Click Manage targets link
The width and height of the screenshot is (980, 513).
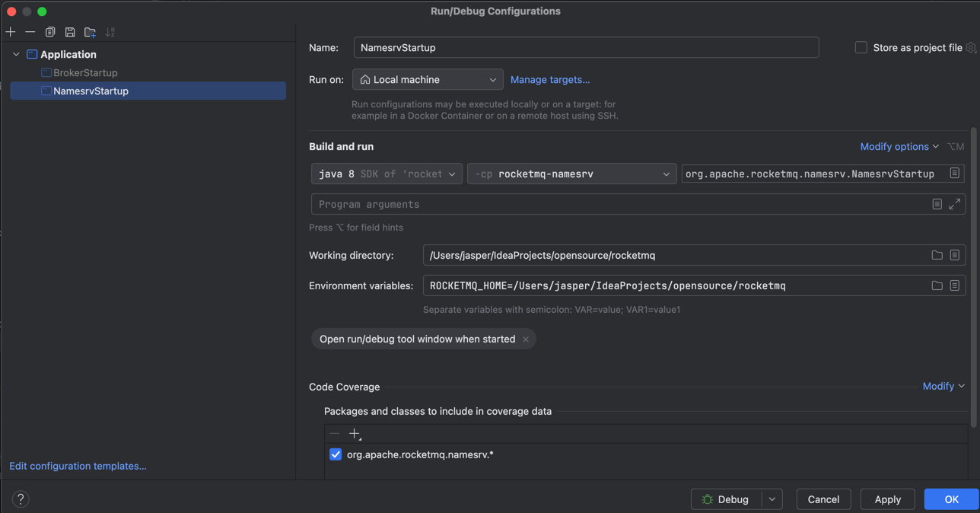coord(550,80)
